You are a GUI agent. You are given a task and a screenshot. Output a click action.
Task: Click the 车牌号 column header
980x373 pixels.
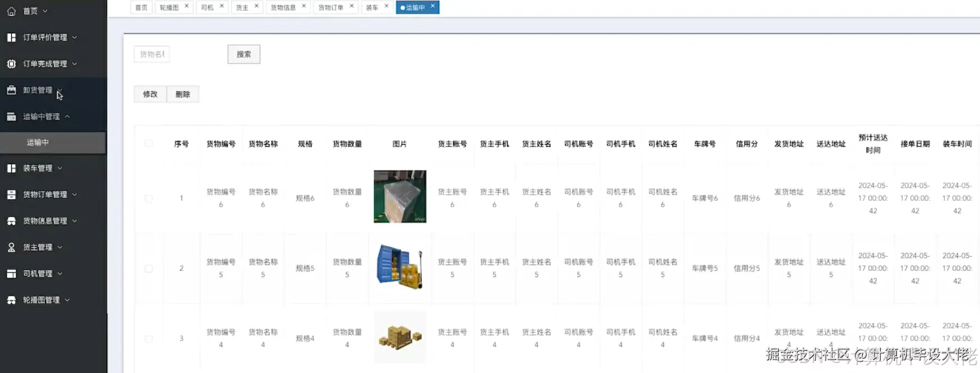704,144
